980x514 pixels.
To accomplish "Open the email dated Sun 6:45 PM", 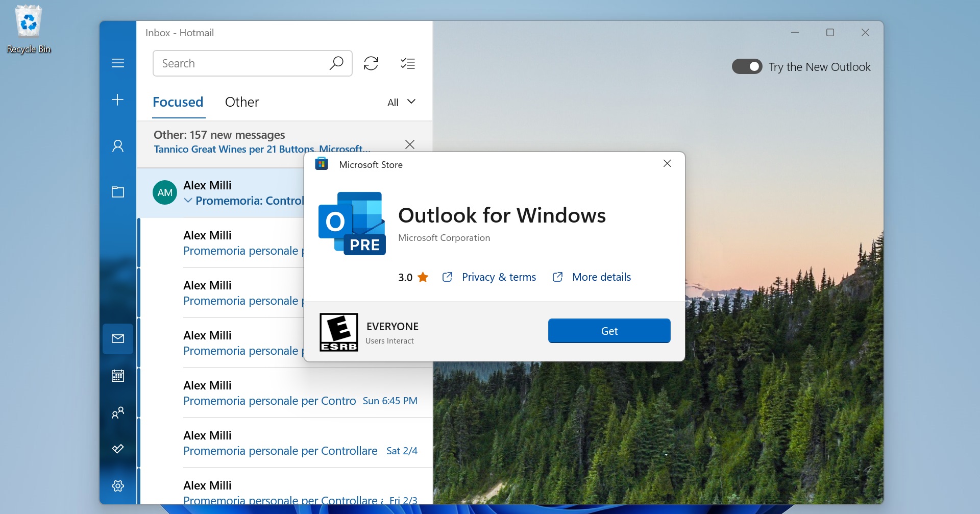I will click(285, 393).
